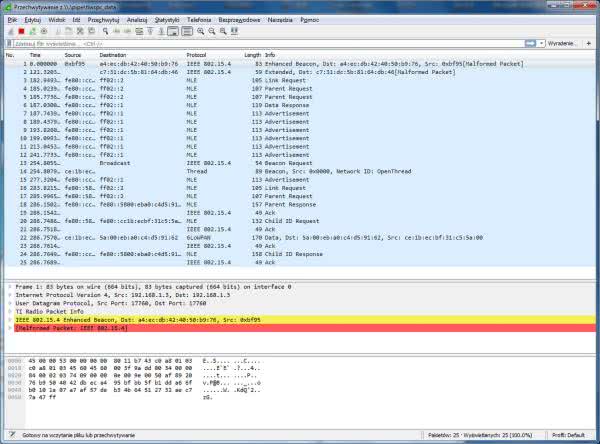Open capture options gear icon
Viewport: 600px width, 444px height.
[43, 31]
